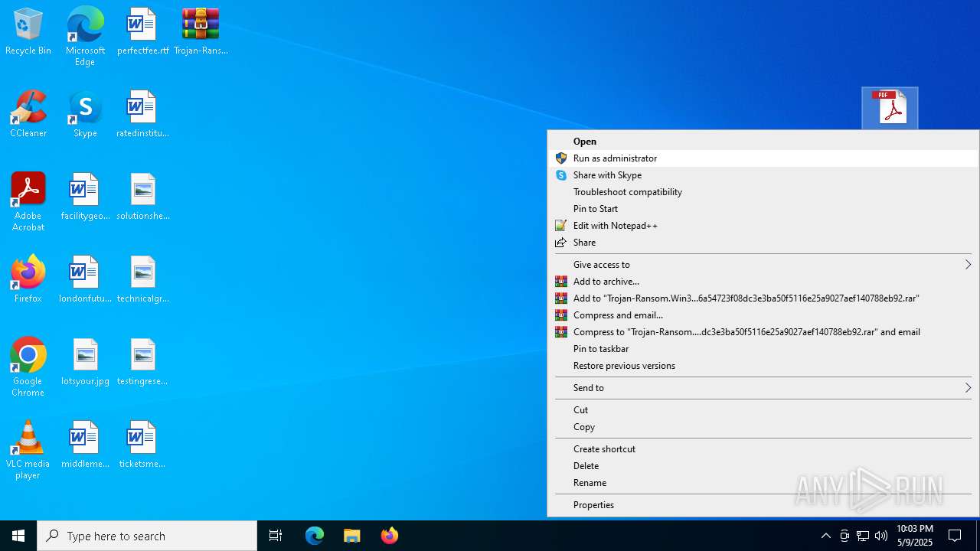Image resolution: width=980 pixels, height=551 pixels.
Task: Select the ratedinstitu... Word document
Action: [x=142, y=114]
